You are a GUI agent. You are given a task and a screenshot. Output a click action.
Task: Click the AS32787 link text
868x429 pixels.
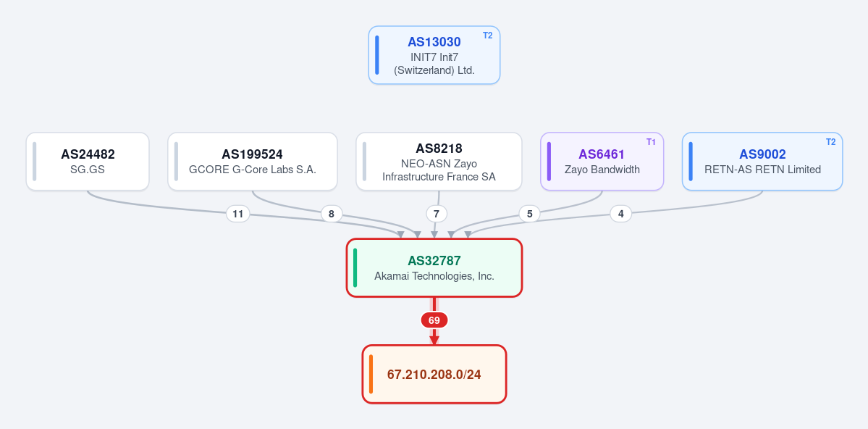tap(434, 260)
